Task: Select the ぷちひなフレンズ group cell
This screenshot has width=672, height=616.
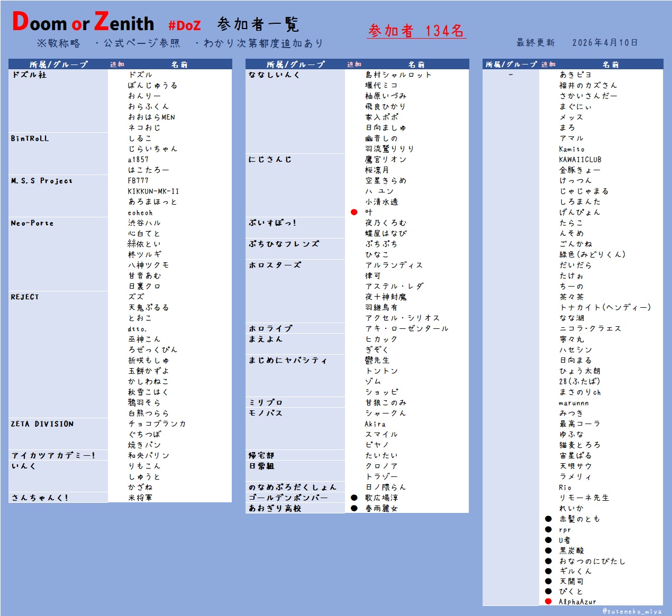Action: coord(295,249)
